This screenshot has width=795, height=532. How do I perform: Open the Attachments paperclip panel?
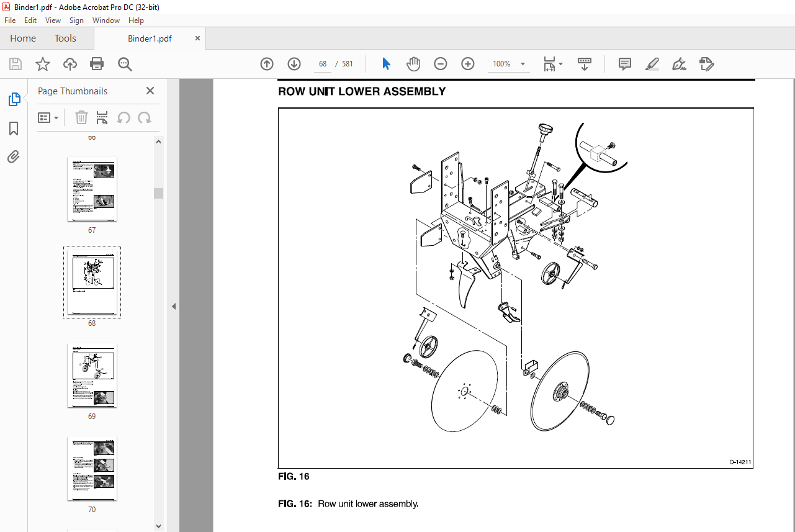(14, 156)
